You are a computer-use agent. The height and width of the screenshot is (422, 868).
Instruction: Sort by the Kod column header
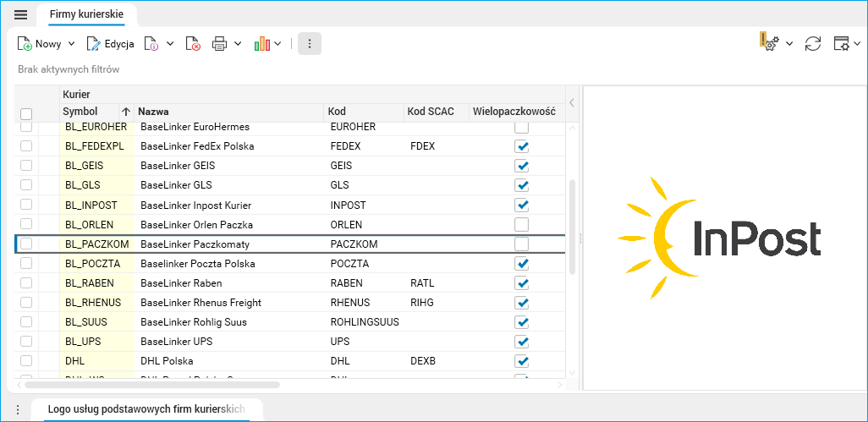pos(337,112)
